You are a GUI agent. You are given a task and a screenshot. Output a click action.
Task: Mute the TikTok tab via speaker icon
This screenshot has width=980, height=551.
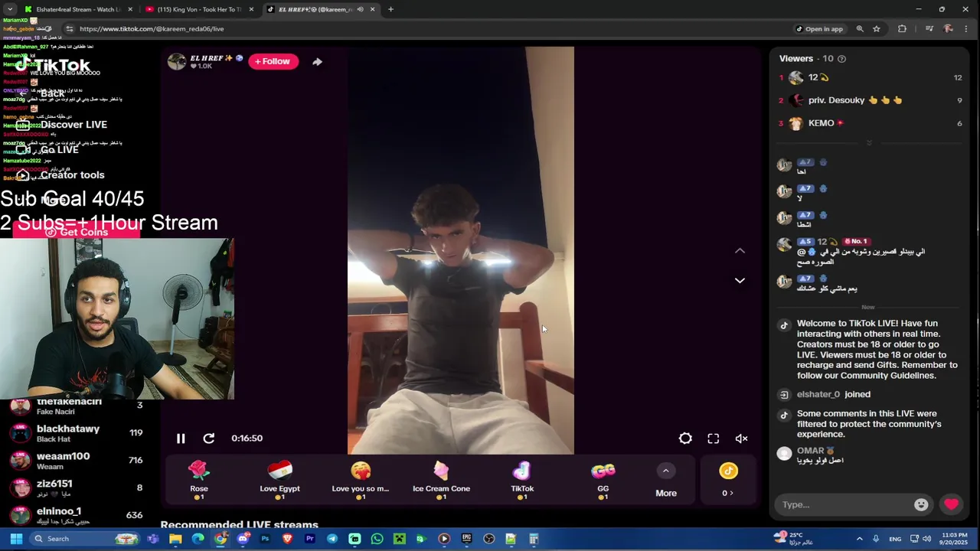360,9
